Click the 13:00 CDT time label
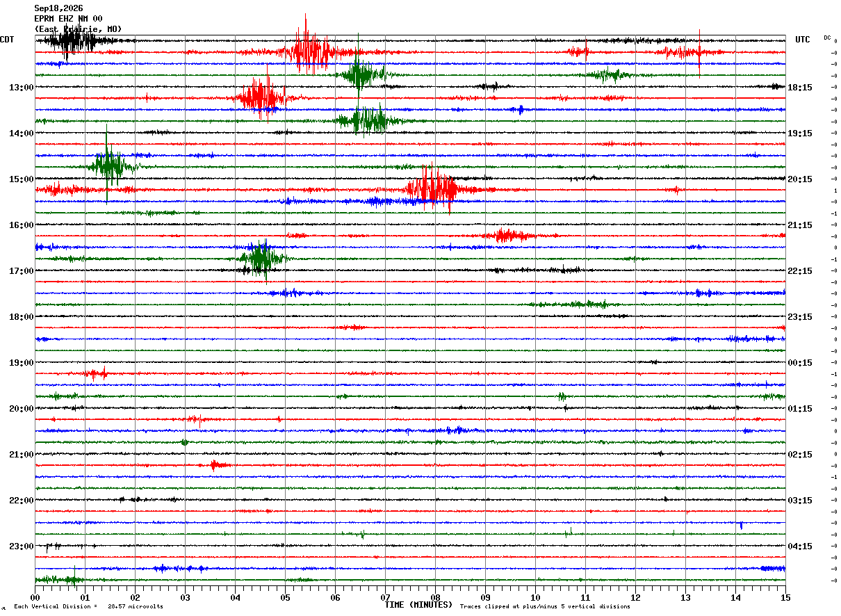The height and width of the screenshot is (616, 841). coord(21,88)
